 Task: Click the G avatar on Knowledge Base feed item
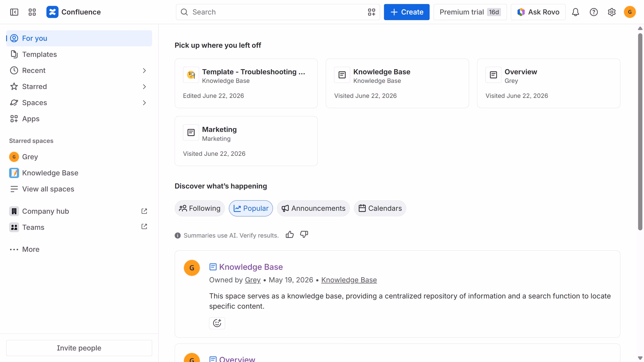click(192, 268)
